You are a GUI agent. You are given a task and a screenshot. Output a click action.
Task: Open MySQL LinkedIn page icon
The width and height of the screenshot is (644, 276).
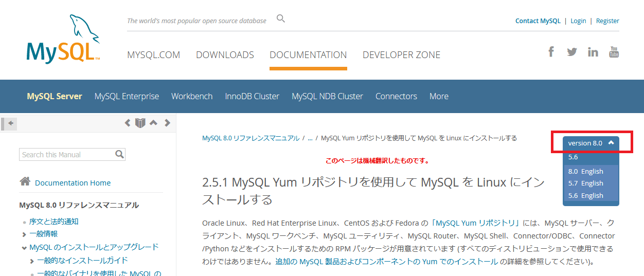593,52
